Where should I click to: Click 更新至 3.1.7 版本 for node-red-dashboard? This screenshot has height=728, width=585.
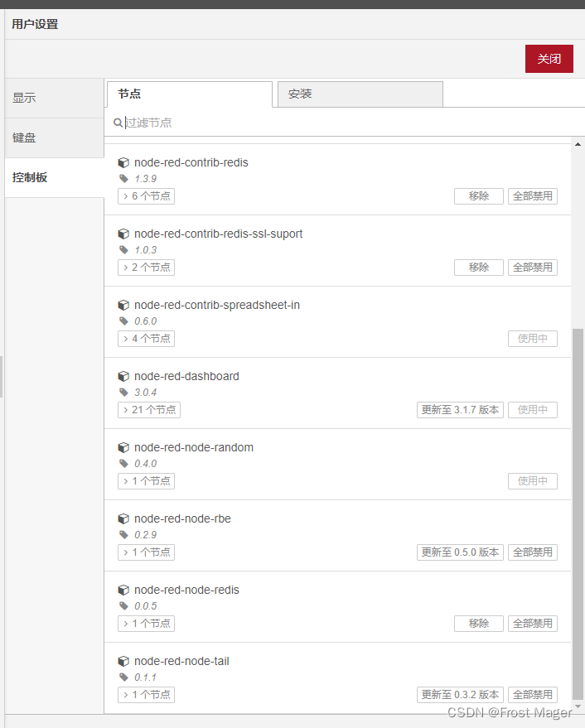click(x=460, y=409)
